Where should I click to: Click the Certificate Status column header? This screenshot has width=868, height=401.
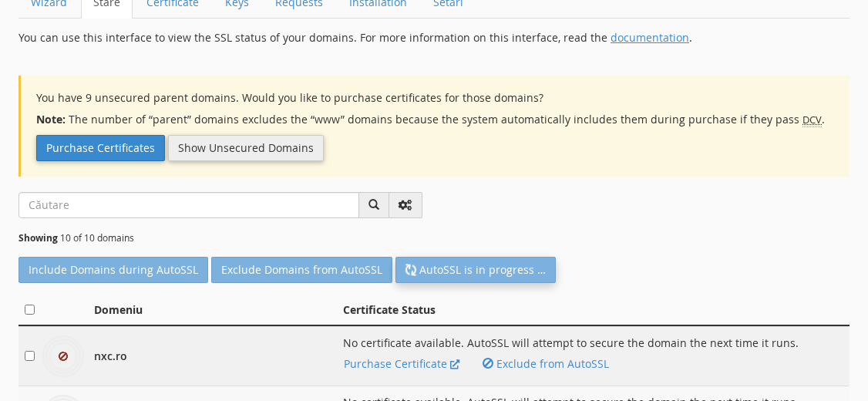click(x=389, y=309)
